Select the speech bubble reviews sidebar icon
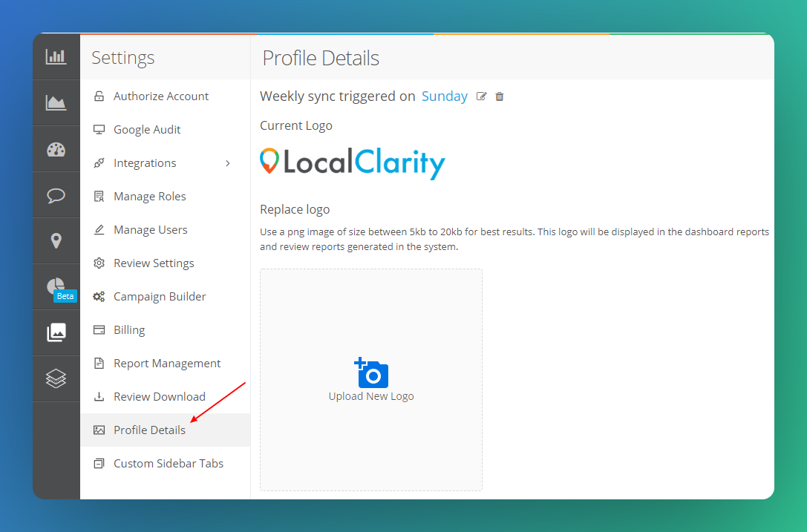 click(56, 195)
